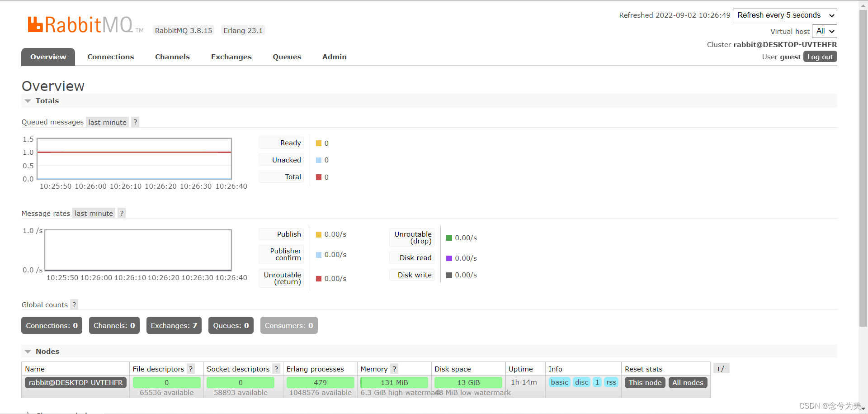
Task: Click the 131 MiB memory bar
Action: point(394,383)
